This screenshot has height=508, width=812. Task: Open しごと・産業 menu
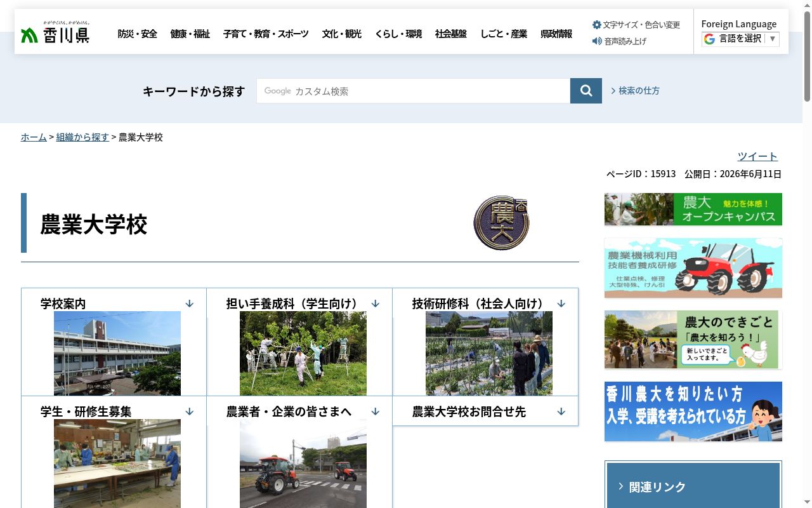point(504,34)
